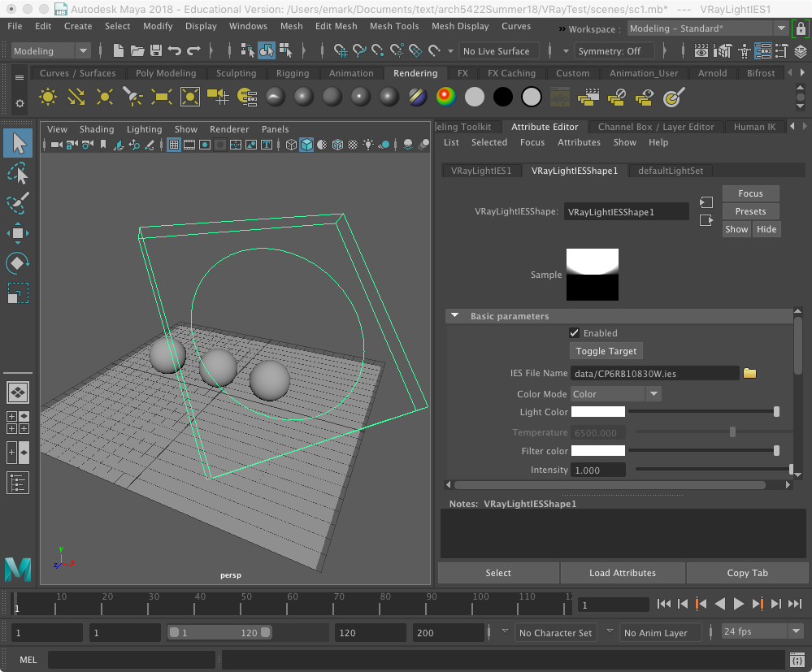This screenshot has height=672, width=812.
Task: Open the Mesh Tools menu
Action: point(394,26)
